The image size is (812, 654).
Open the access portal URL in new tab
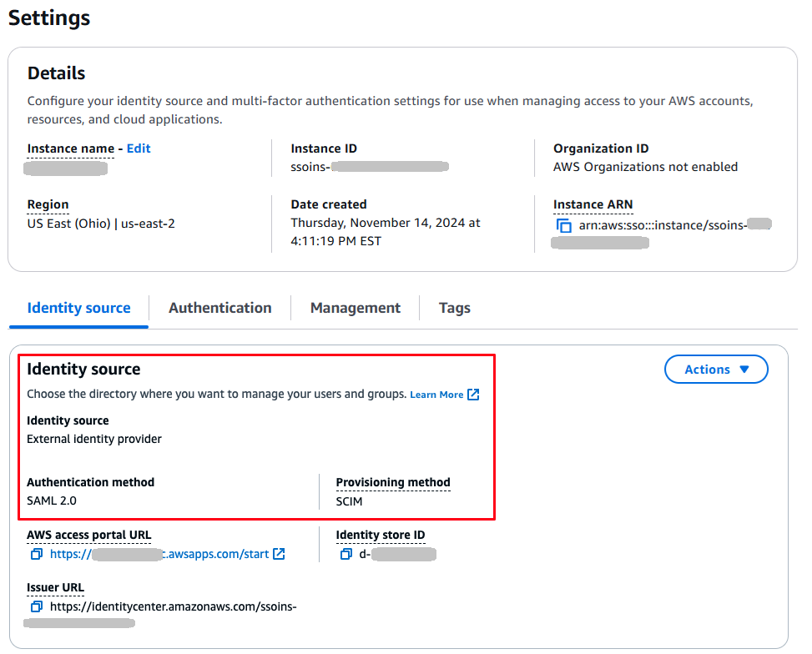279,554
